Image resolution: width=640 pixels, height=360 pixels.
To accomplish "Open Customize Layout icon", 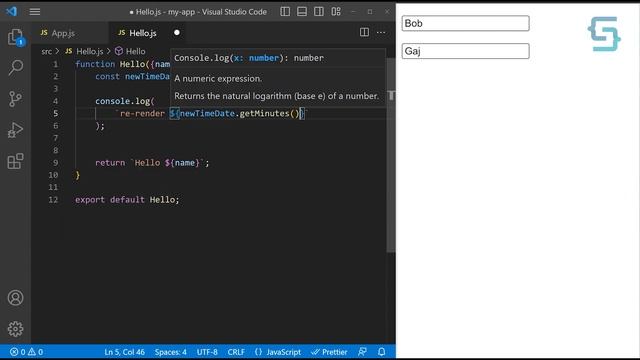I will [336, 11].
